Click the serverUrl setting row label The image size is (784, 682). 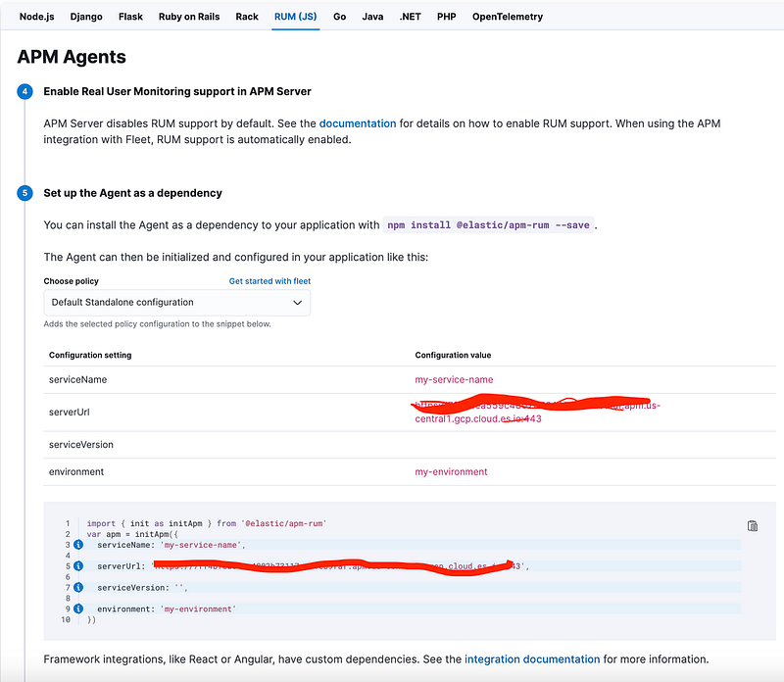click(x=69, y=412)
